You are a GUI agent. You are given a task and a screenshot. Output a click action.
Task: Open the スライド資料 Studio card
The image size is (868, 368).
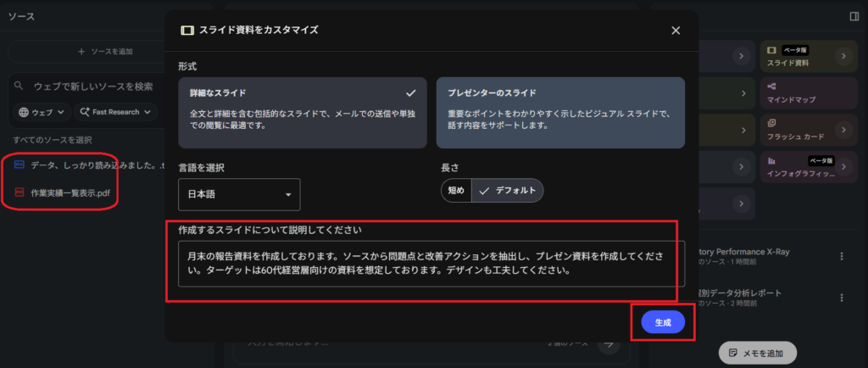click(809, 56)
